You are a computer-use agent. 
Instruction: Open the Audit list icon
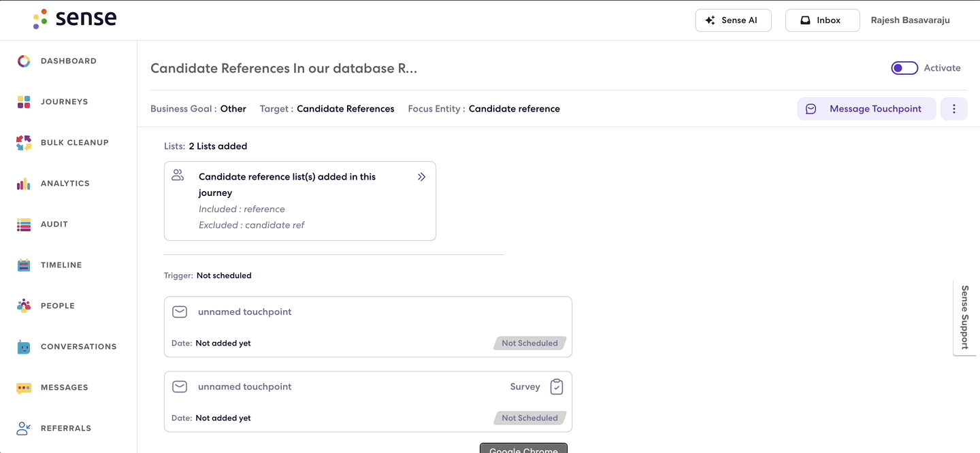pos(24,224)
